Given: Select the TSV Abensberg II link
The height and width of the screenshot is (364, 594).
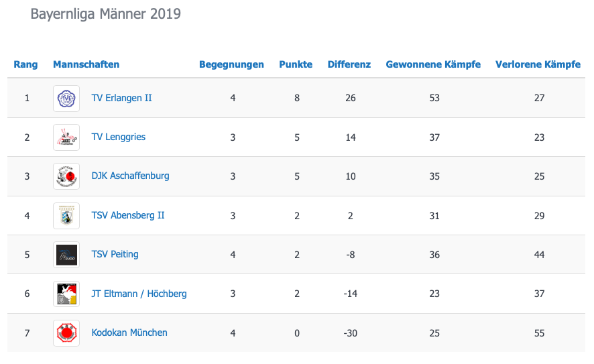Looking at the screenshot, I should pos(127,215).
